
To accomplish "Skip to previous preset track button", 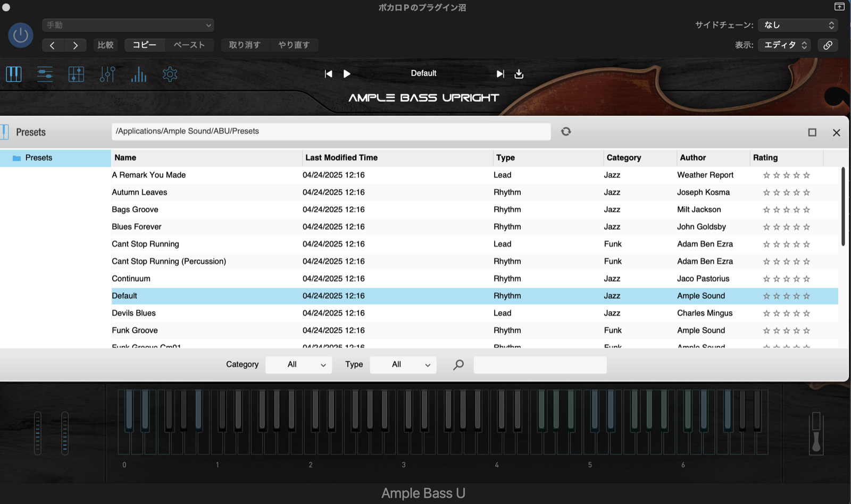I will pyautogui.click(x=329, y=74).
